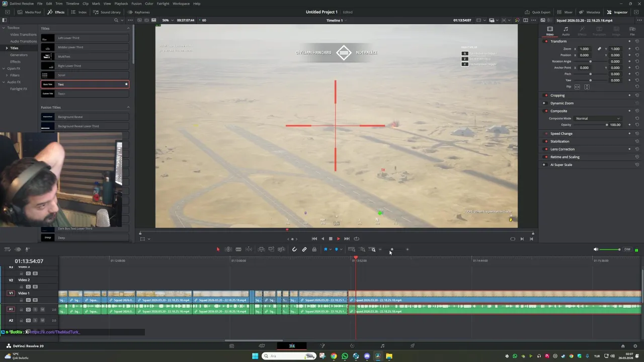Image resolution: width=644 pixels, height=362 pixels.
Task: Click the Insert Clip toolbar icon
Action: (x=261, y=249)
